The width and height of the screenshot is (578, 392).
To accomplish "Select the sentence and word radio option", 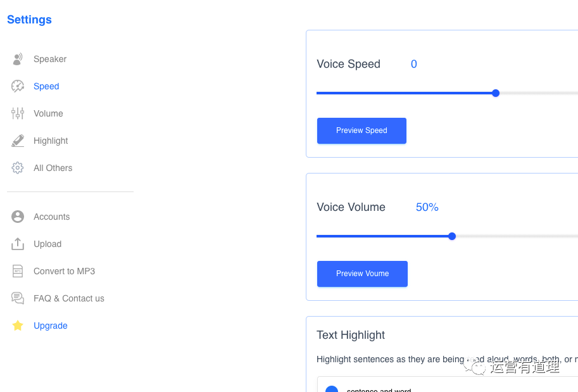I will point(332,389).
